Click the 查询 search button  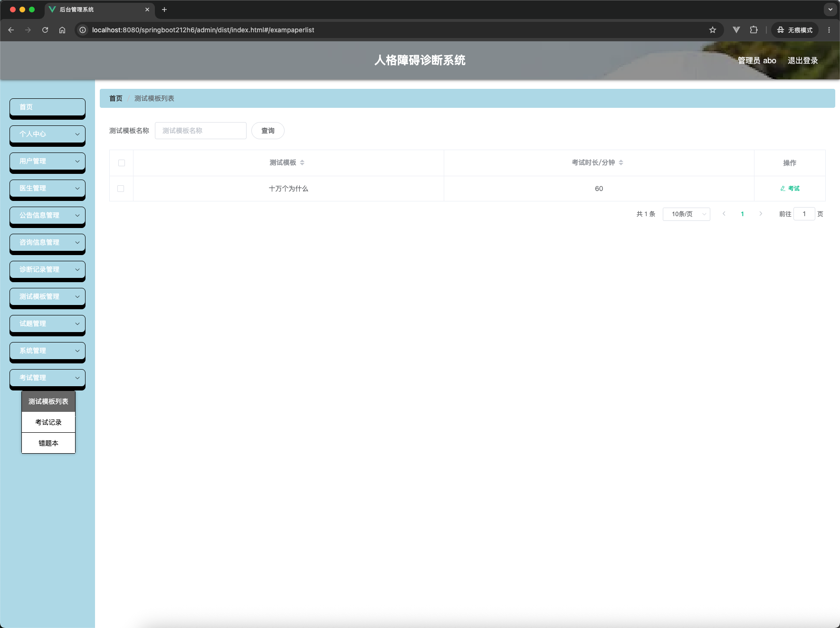click(268, 131)
